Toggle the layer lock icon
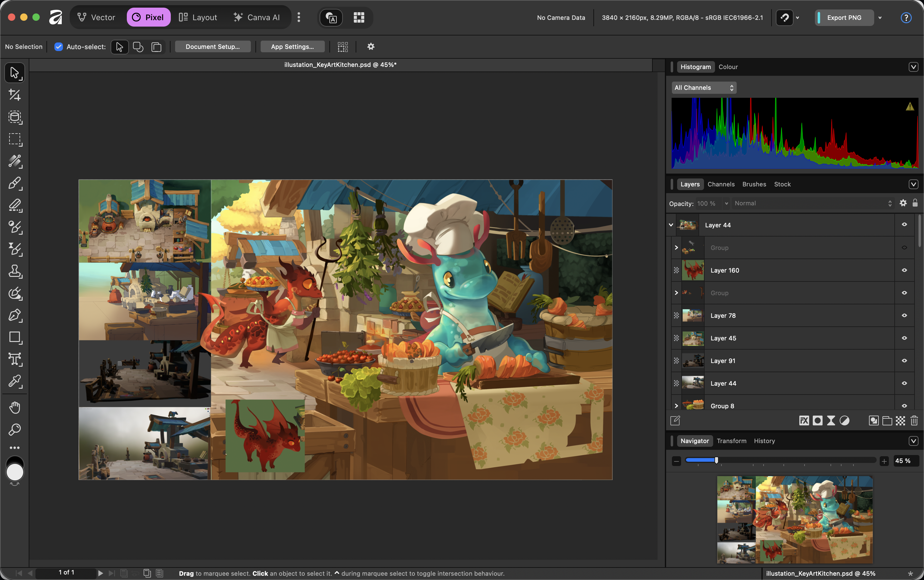Screen dimensions: 924x580 915,203
